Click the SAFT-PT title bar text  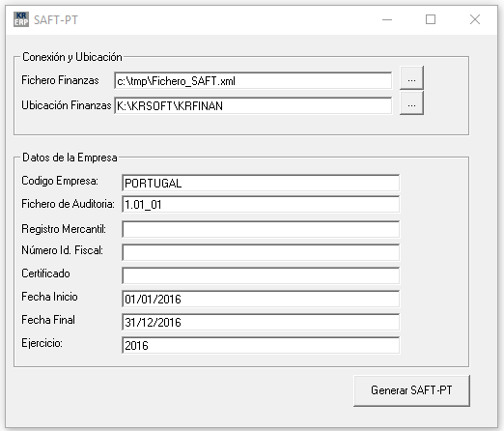click(x=56, y=20)
